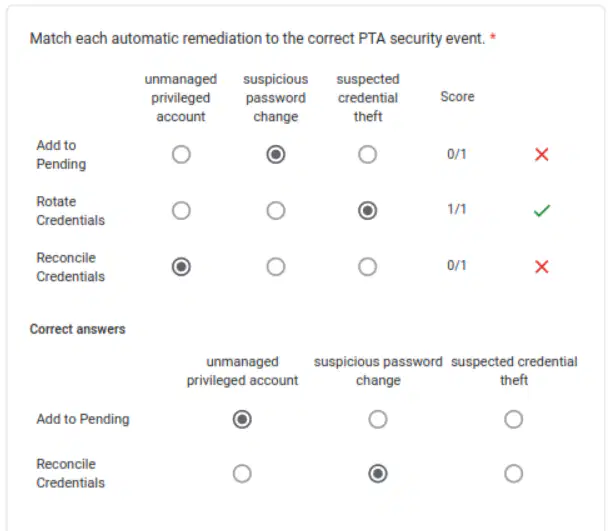
Task: Click red X icon beside Reconcile Credentials
Action: 542,267
